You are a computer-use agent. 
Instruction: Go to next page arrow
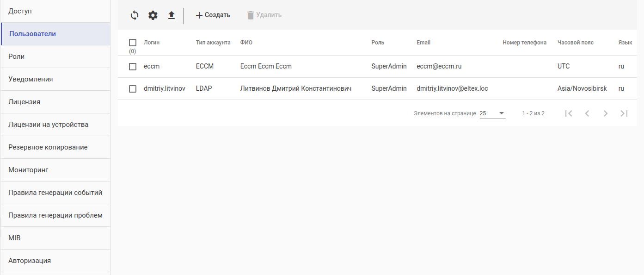coord(606,113)
